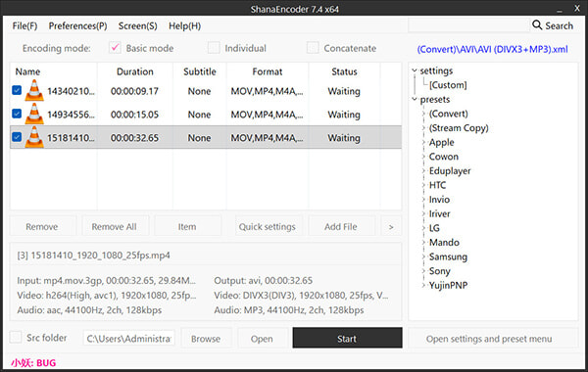The image size is (588, 372).
Task: Open the Preferences(P) menu
Action: [x=77, y=25]
